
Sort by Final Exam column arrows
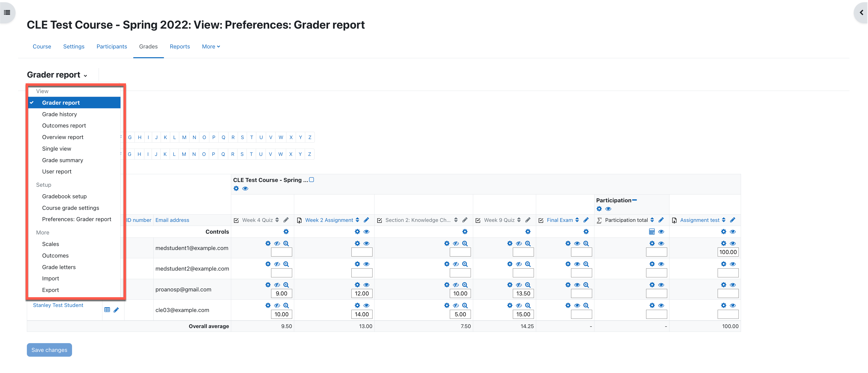[577, 220]
